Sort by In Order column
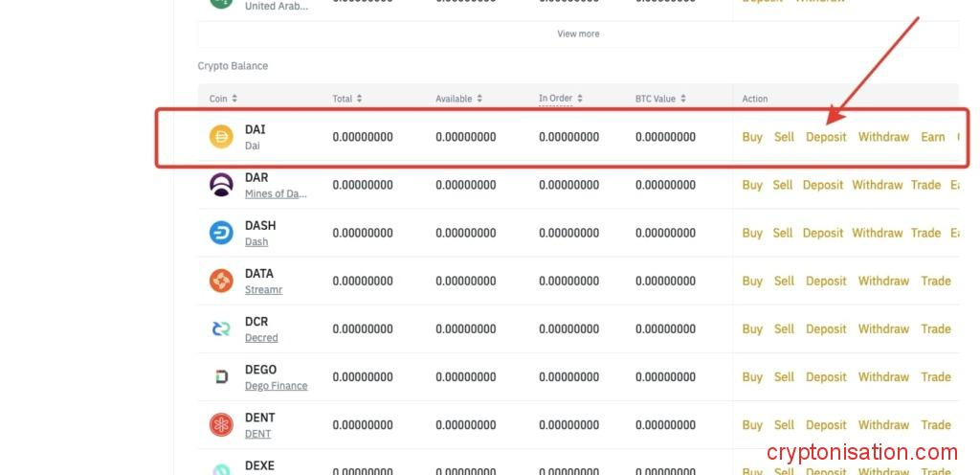Viewport: 980px width, 475px height. tap(560, 99)
